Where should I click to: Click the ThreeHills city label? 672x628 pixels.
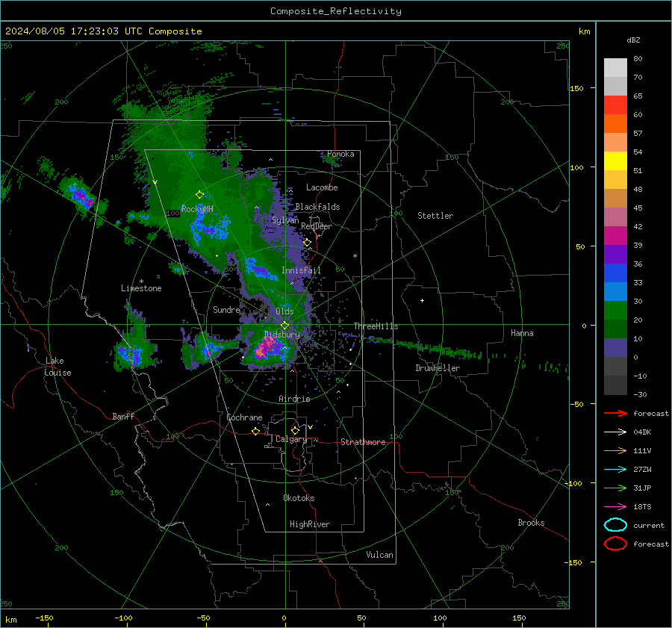(x=376, y=326)
